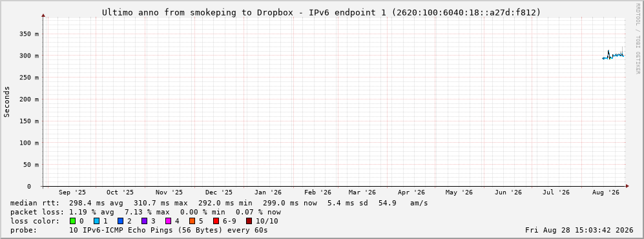Click the median rtt statistics line
Screen dimensions: 644x239
(x=219, y=203)
